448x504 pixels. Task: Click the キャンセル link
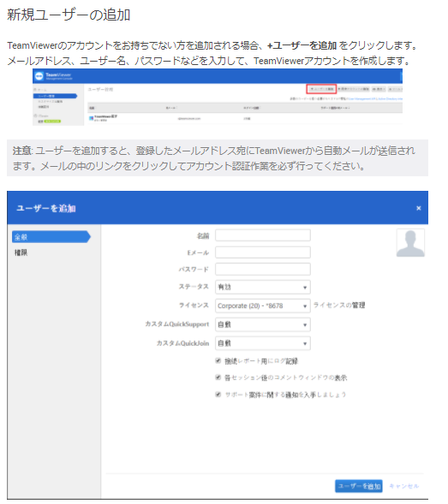click(x=404, y=486)
